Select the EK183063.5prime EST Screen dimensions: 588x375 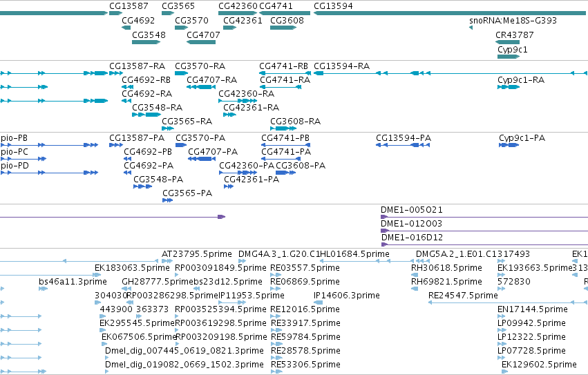click(x=98, y=275)
